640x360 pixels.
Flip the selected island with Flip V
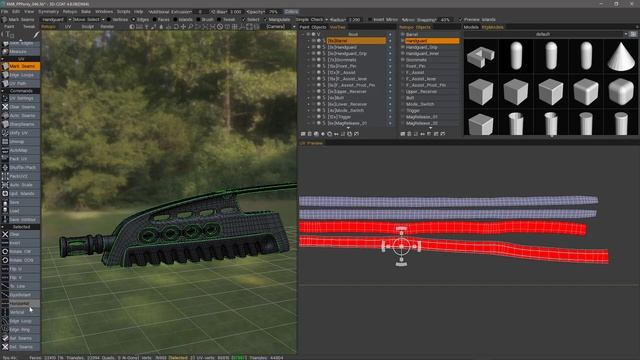tap(20, 278)
